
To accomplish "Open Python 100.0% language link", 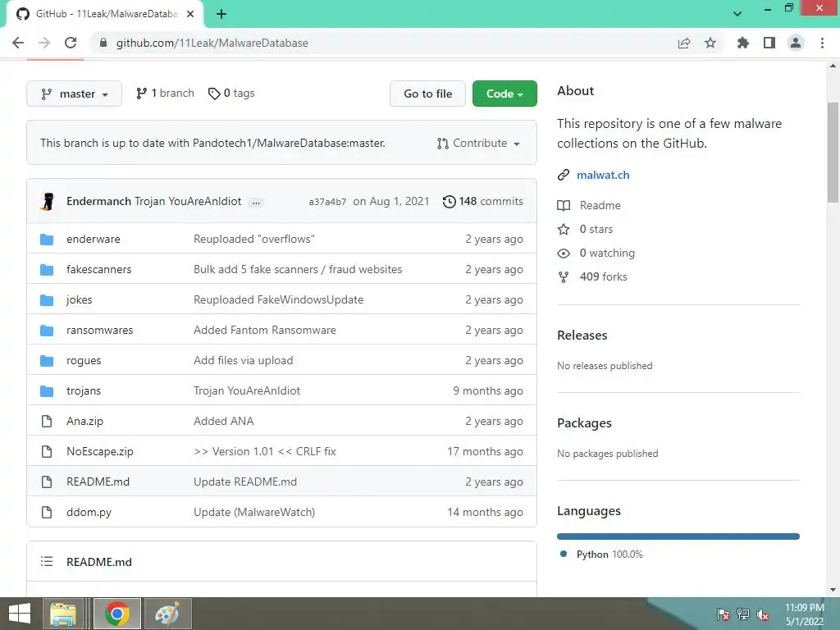I will click(x=609, y=555).
